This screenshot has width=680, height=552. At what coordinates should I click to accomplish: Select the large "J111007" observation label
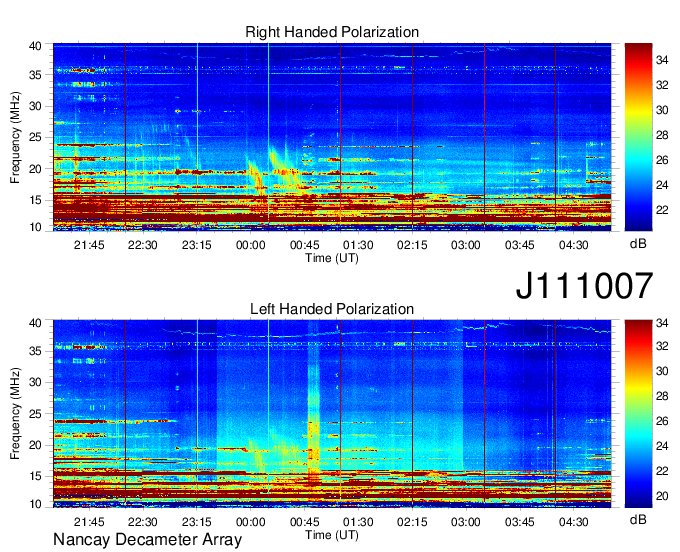point(584,286)
